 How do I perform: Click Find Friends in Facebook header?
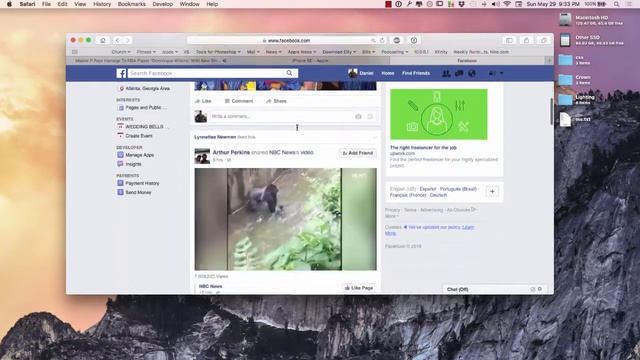(x=416, y=73)
